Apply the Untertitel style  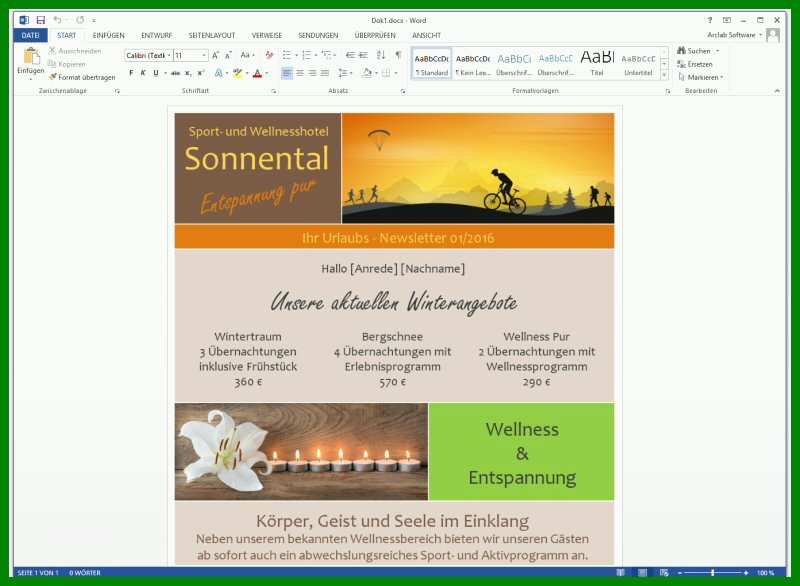click(x=638, y=64)
